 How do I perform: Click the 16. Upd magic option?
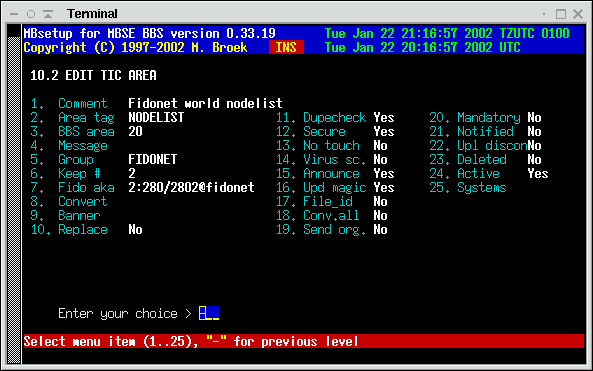point(321,187)
